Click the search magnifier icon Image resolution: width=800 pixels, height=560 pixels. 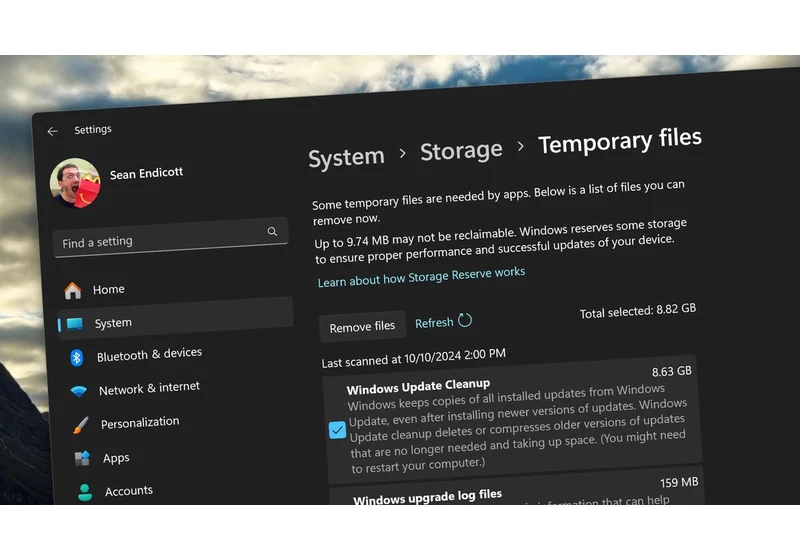click(x=272, y=232)
